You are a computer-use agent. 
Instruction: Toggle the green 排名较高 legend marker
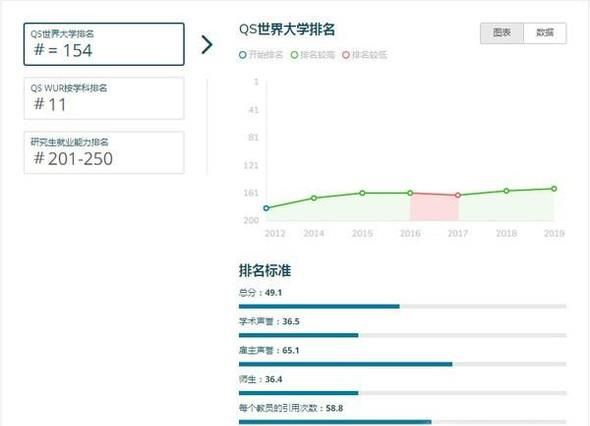[x=294, y=55]
